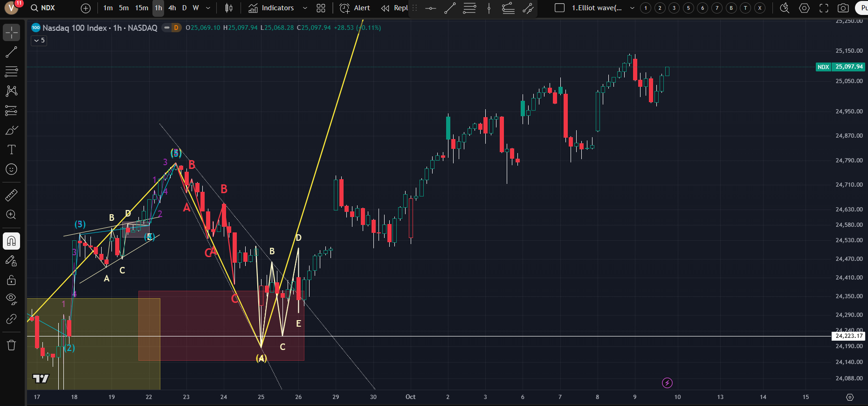This screenshot has width=868, height=406.
Task: Toggle Magnet mode off
Action: (11, 241)
